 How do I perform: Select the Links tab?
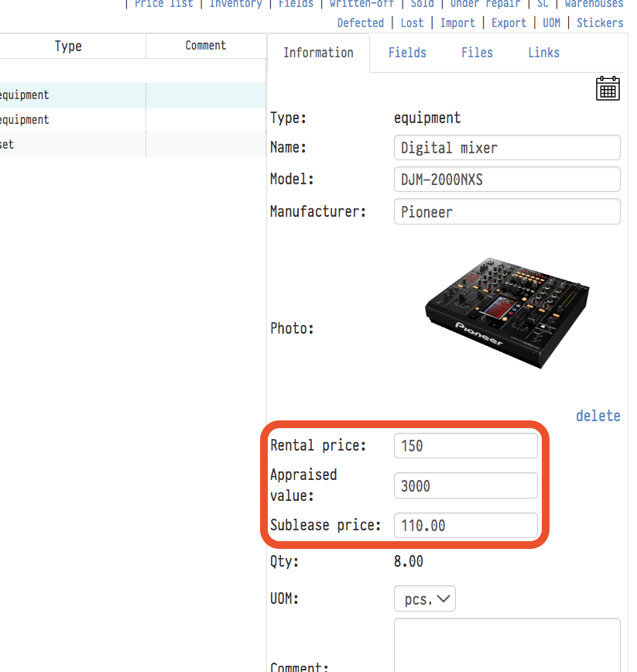(x=543, y=53)
